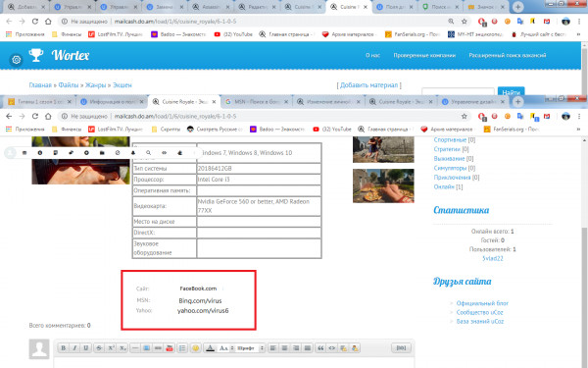
Task: Insert code tag in comment editor
Action: [x=332, y=348]
